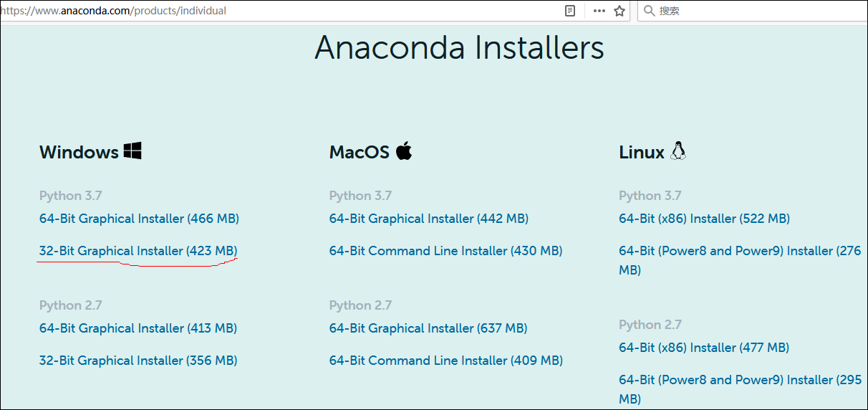The height and width of the screenshot is (410, 868).
Task: Download MacOS Python 2.7 64-Bit Graphical Installer (637 MB)
Action: pos(428,328)
